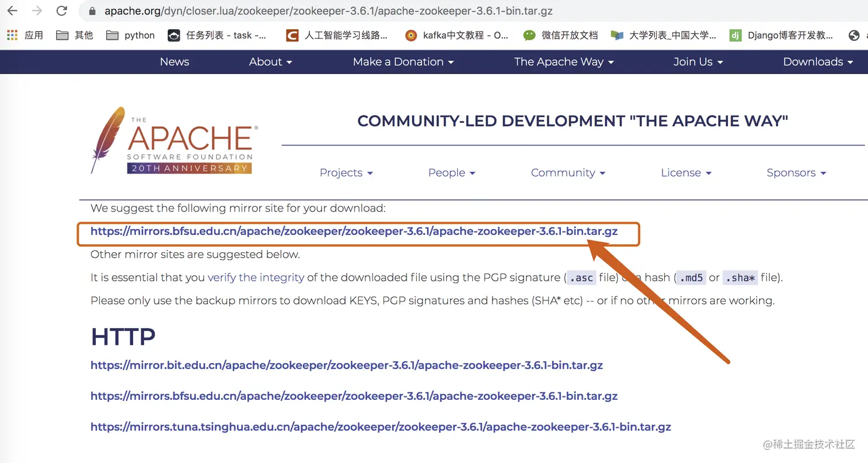Reload the page with the refresh icon

point(61,10)
